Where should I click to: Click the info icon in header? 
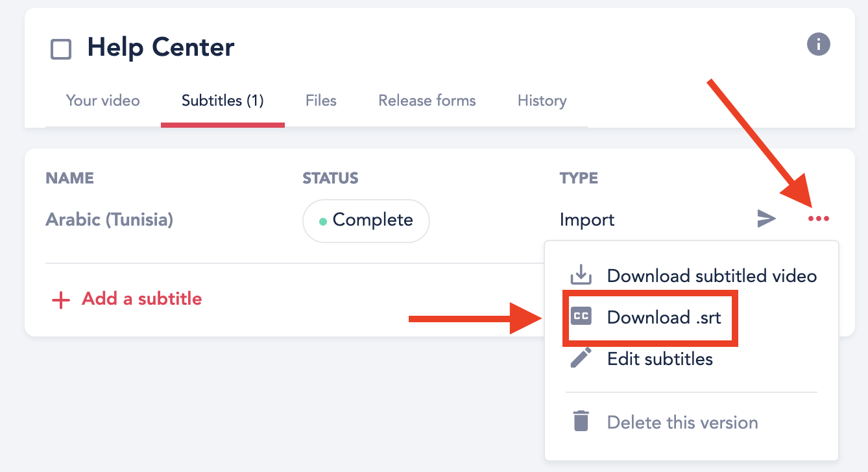819,44
